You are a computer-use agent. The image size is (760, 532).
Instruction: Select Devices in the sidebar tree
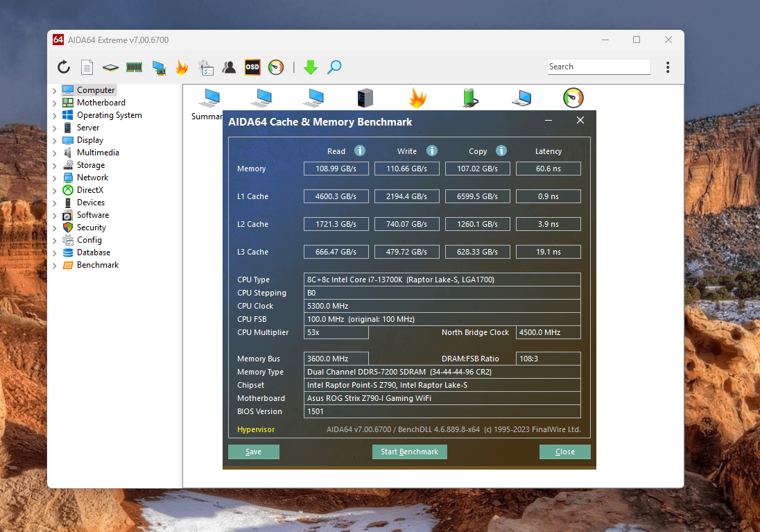pos(91,203)
